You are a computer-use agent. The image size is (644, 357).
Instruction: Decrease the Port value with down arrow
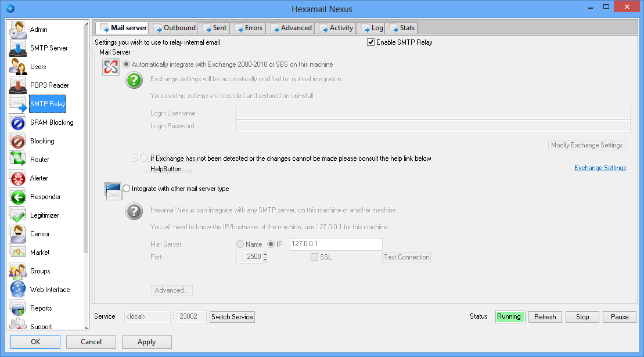265,259
